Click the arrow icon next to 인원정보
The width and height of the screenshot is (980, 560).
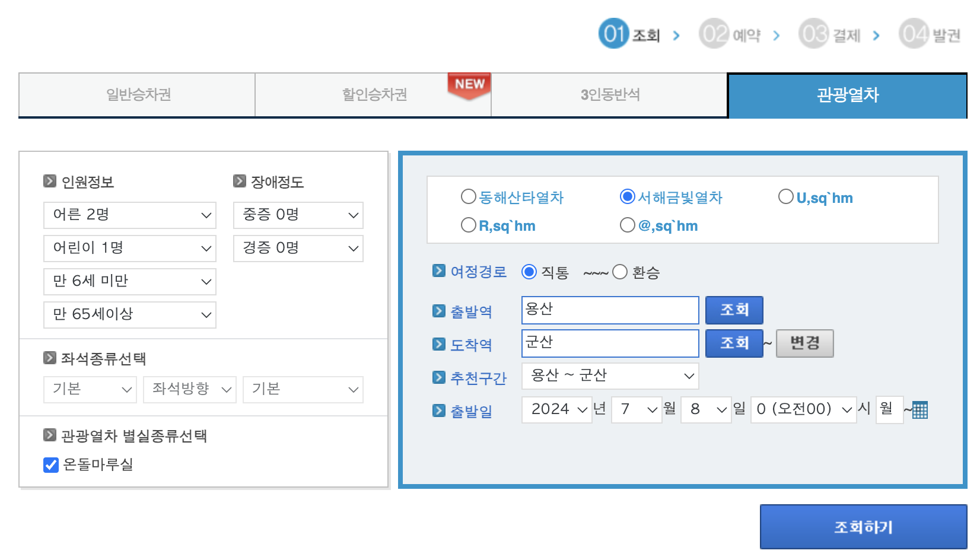pyautogui.click(x=49, y=182)
